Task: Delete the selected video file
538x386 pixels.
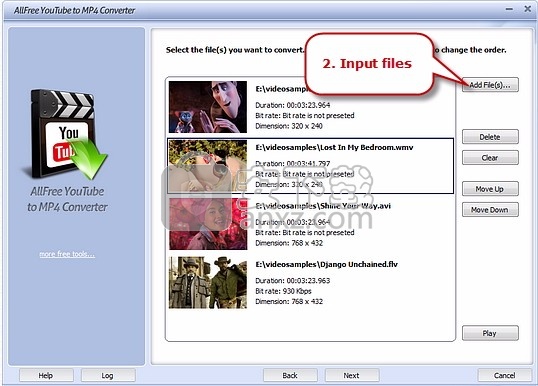Action: click(490, 137)
